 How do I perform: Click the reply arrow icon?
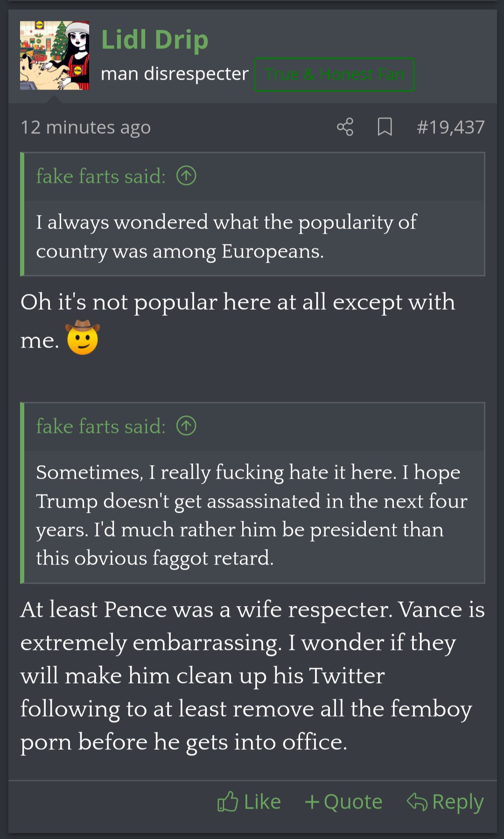tap(417, 802)
